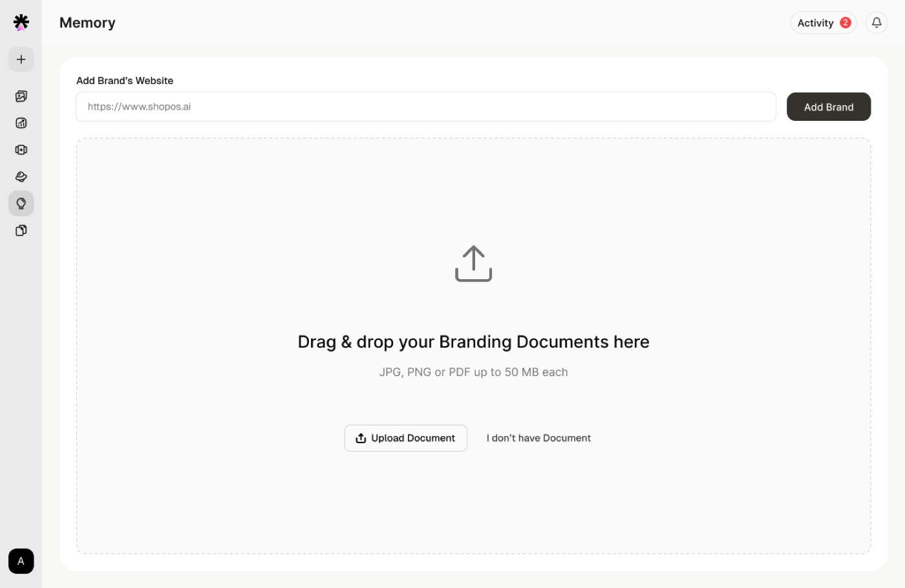905x588 pixels.
Task: Open the copy documents sidebar icon
Action: [21, 231]
